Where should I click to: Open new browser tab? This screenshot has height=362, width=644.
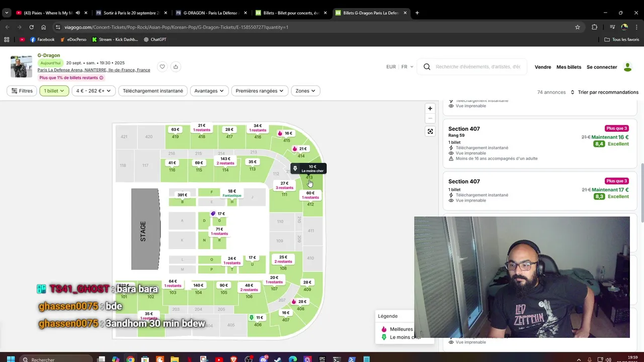tap(417, 13)
